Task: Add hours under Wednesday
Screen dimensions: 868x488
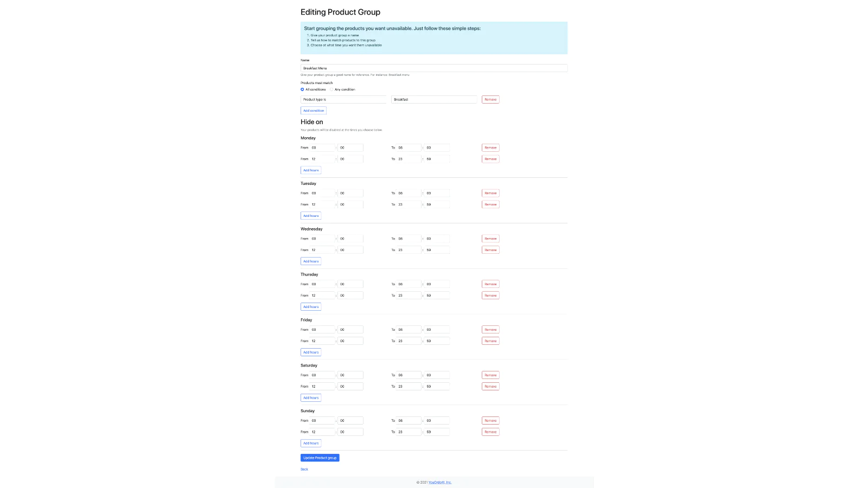Action: coord(311,261)
